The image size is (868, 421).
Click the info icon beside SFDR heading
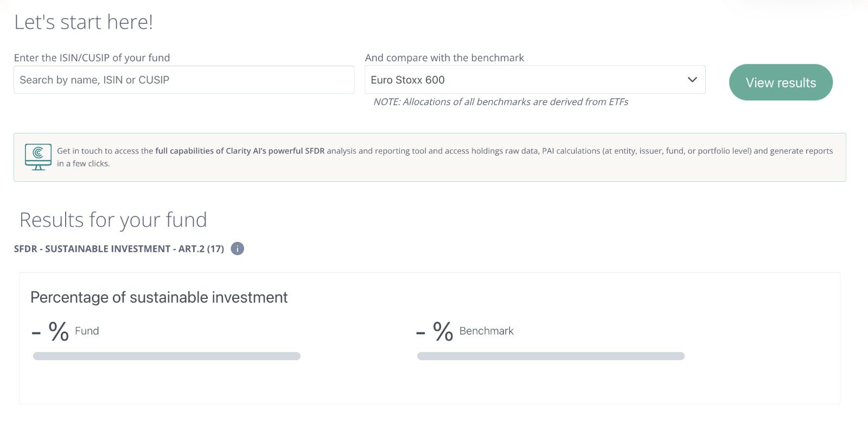pyautogui.click(x=237, y=248)
